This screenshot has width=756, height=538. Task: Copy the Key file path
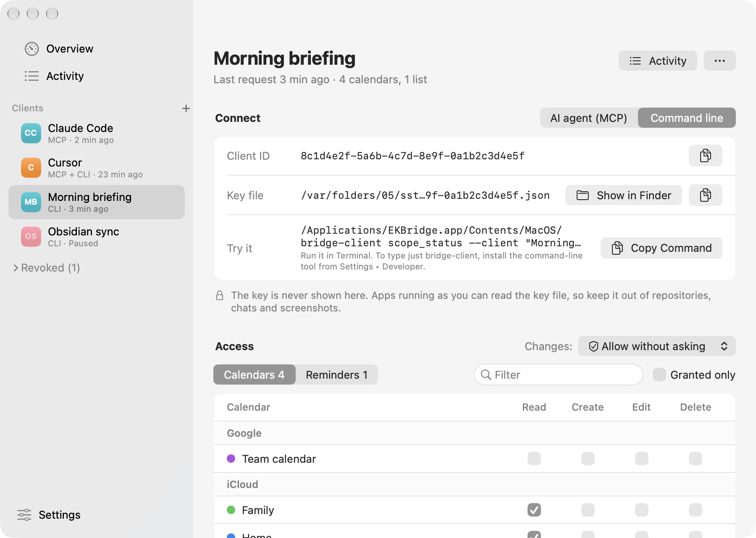706,195
